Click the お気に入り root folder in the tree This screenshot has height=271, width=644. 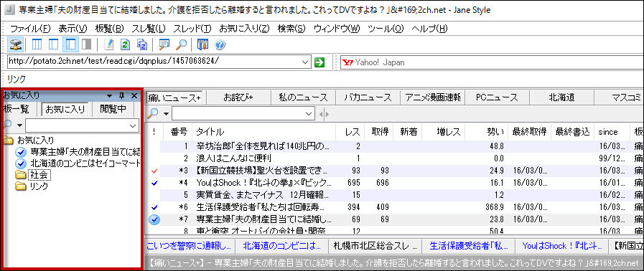coord(35,141)
